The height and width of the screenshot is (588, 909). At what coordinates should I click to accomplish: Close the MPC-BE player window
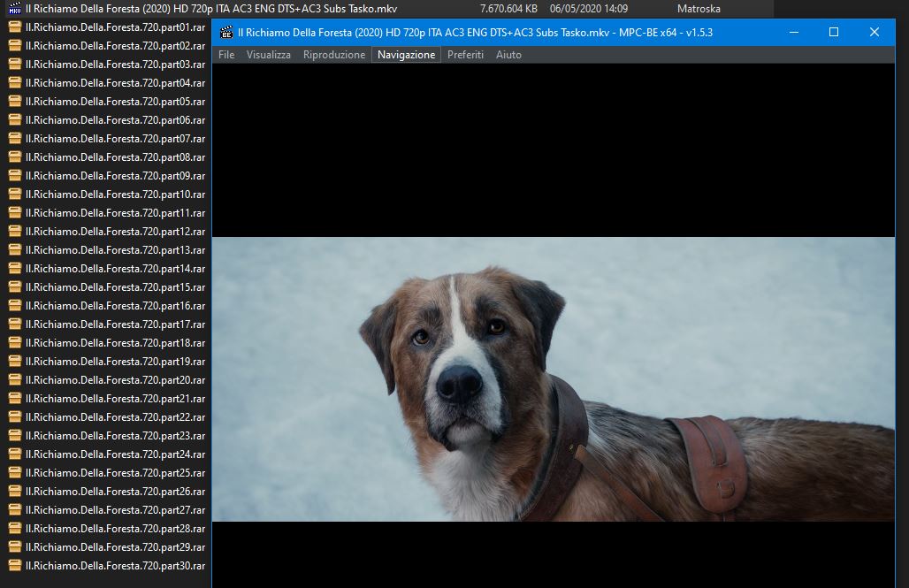(875, 33)
